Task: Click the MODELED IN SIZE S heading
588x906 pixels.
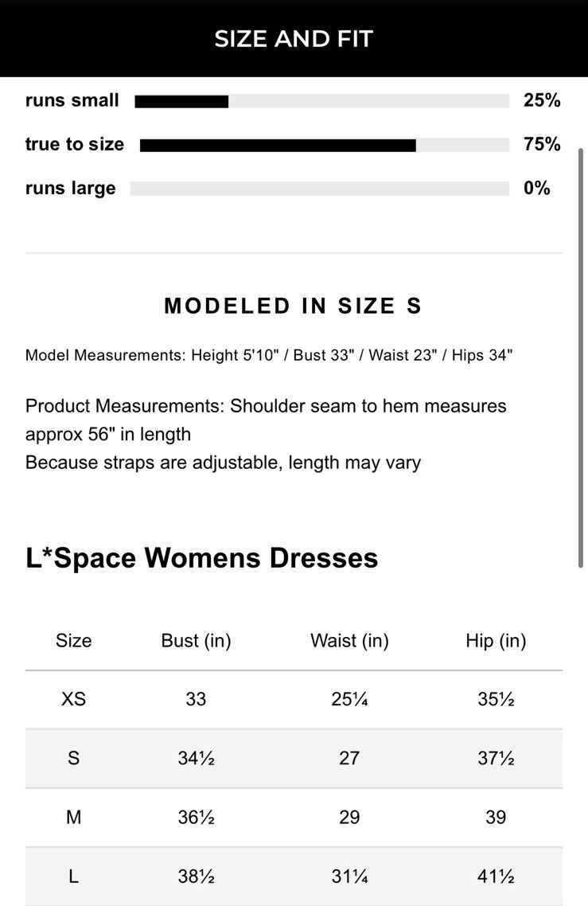Action: pyautogui.click(x=293, y=307)
